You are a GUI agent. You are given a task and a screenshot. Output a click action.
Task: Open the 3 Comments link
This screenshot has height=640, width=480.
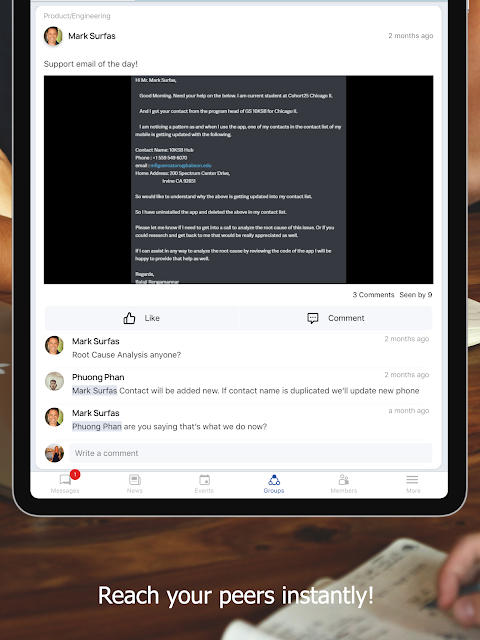click(x=373, y=295)
